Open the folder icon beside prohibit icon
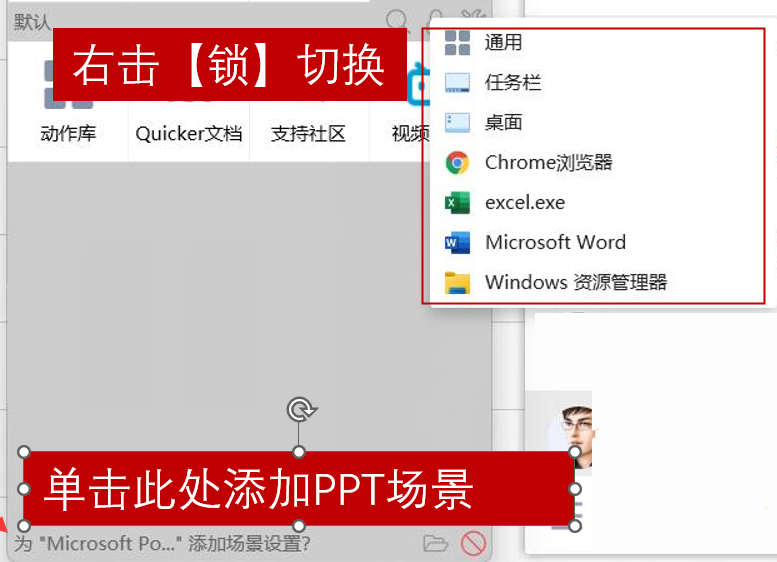This screenshot has width=777, height=562. click(436, 543)
